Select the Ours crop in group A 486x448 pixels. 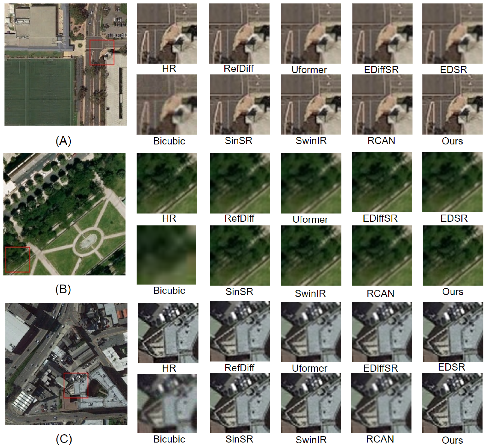[x=453, y=104]
